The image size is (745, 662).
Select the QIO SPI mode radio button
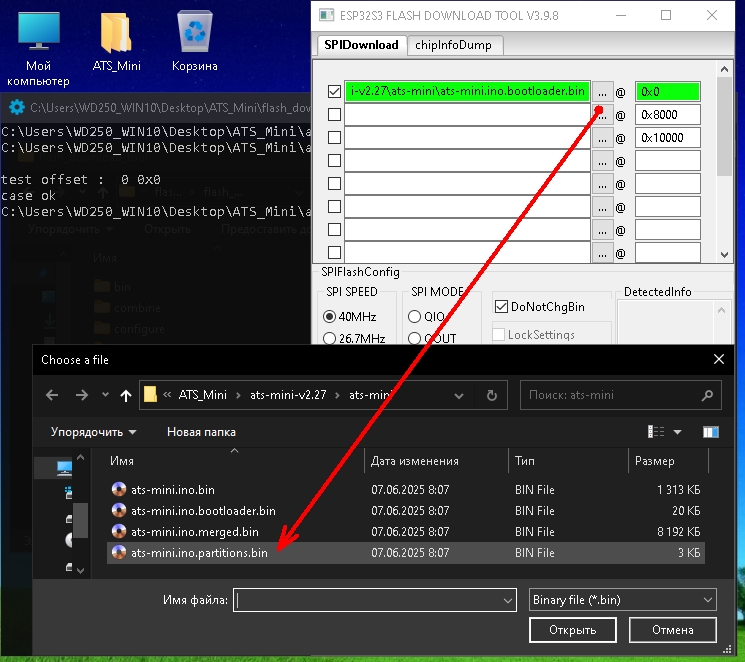tap(414, 317)
